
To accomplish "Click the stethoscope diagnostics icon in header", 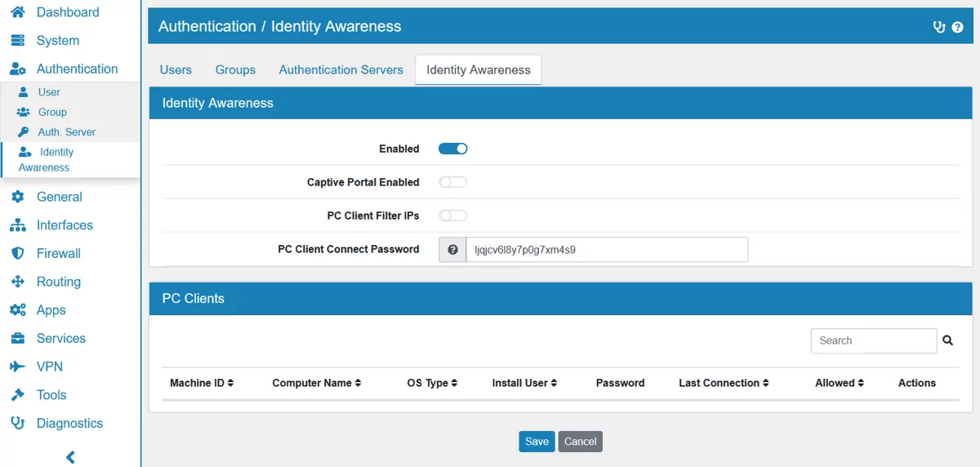I will coord(939,27).
